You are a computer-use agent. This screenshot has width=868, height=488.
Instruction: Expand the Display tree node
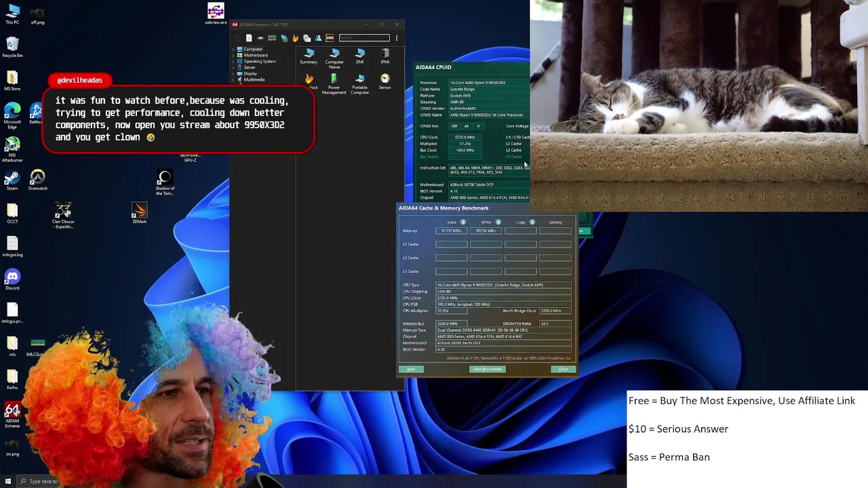pyautogui.click(x=233, y=74)
